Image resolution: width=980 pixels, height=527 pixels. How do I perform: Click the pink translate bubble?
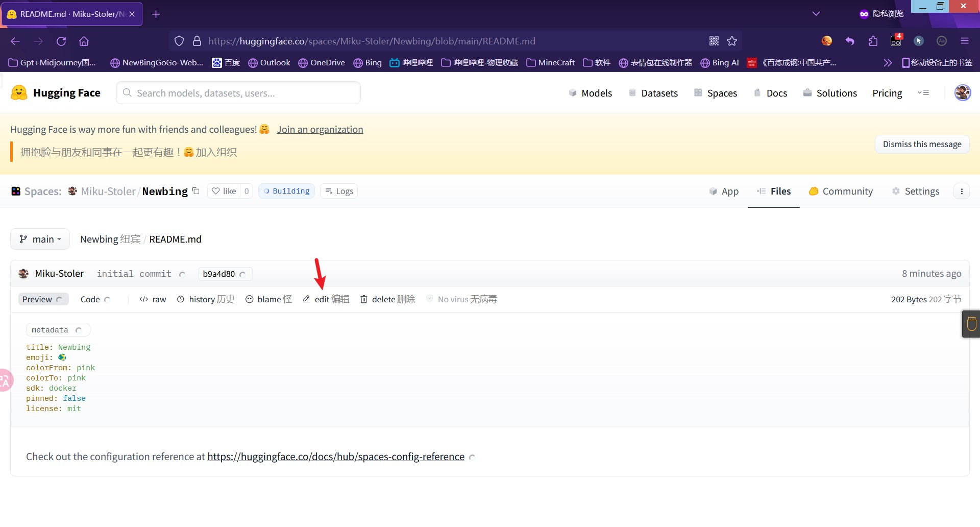[x=5, y=380]
